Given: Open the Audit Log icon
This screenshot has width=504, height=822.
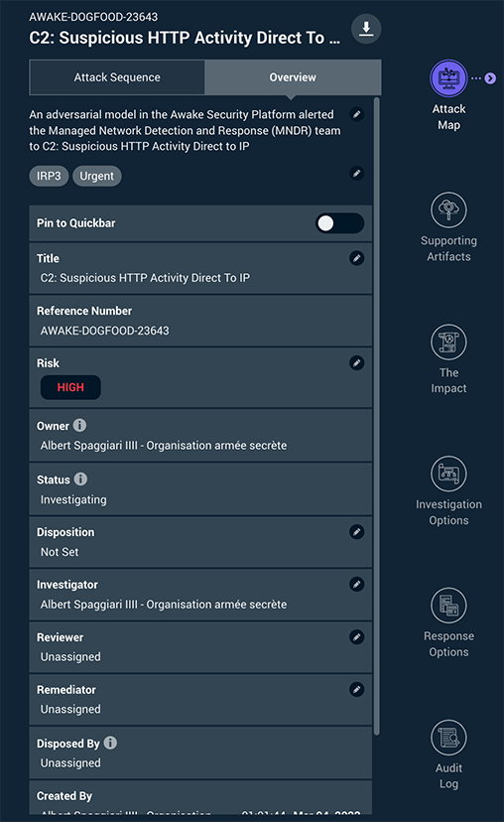Looking at the screenshot, I should [448, 737].
